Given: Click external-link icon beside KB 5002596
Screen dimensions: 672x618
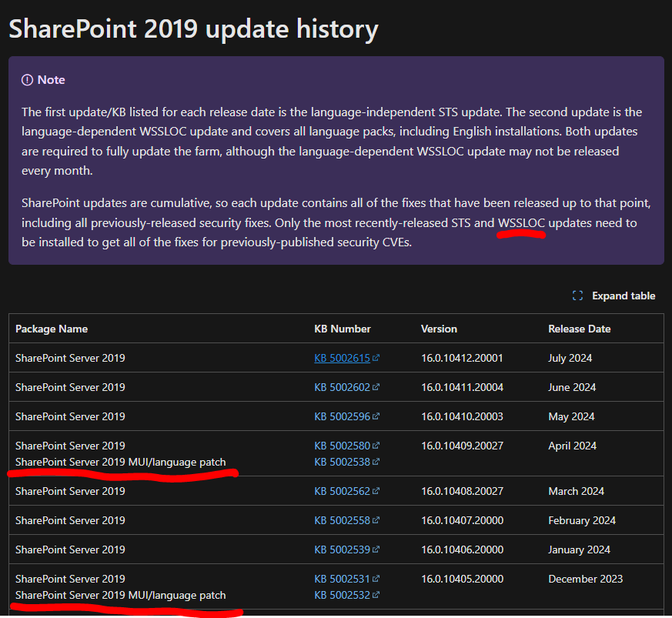Looking at the screenshot, I should pos(376,416).
